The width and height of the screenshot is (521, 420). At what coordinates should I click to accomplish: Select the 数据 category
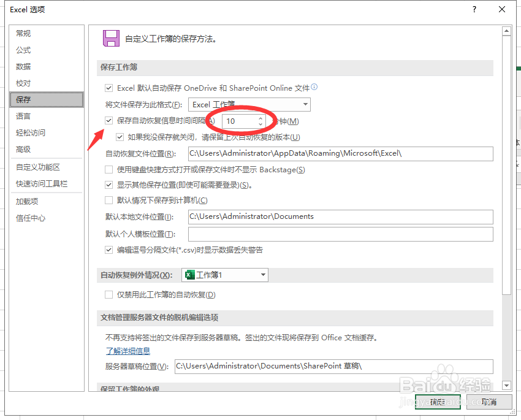pos(47,66)
